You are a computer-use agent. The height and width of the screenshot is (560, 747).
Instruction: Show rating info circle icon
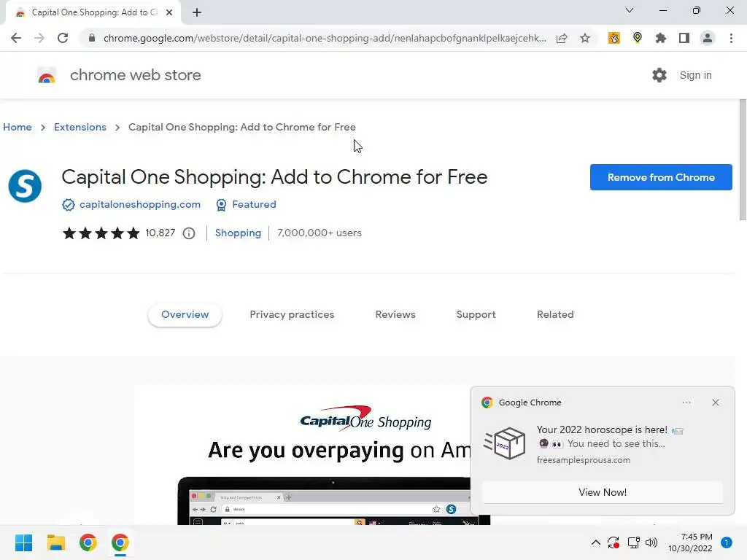[189, 233]
